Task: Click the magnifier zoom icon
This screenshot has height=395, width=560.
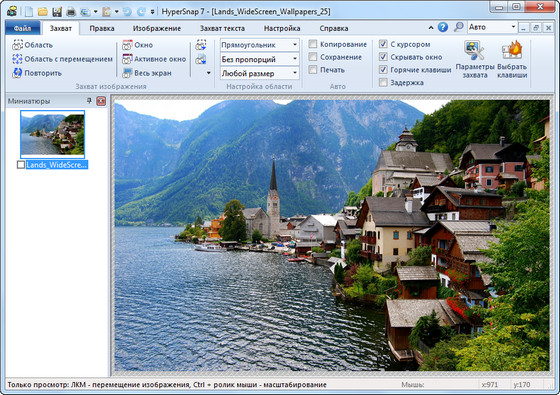Action: 458,27
